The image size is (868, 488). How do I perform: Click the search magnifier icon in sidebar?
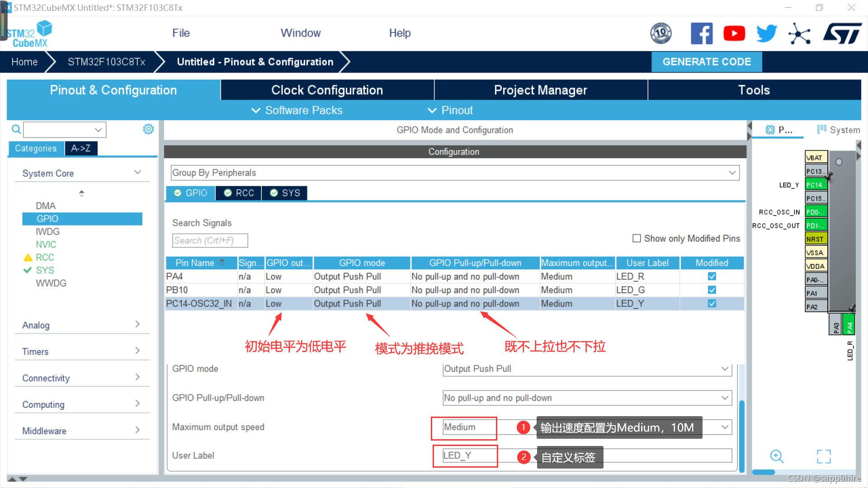pyautogui.click(x=16, y=130)
